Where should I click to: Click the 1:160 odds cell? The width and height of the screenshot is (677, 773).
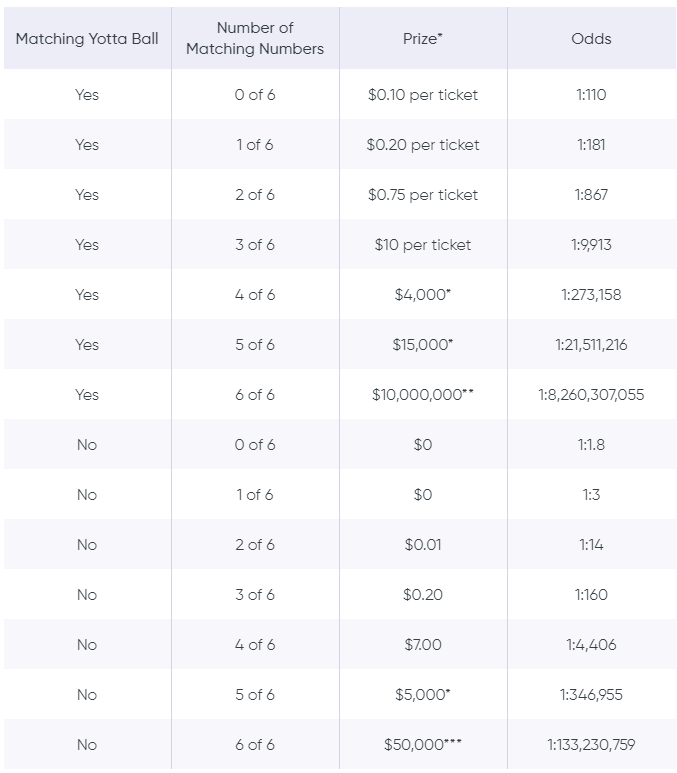591,595
